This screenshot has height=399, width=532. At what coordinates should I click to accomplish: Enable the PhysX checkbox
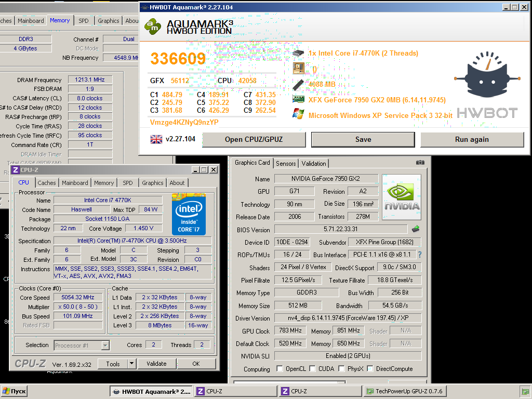click(341, 368)
